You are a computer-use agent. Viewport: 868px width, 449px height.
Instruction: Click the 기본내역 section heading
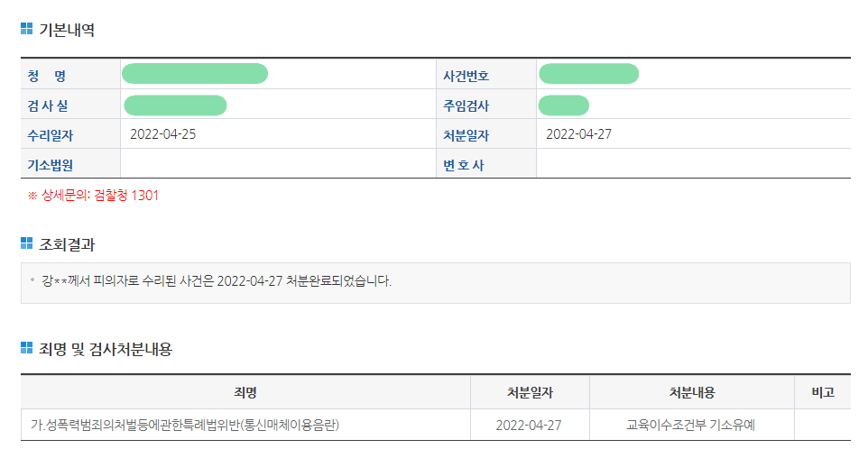point(66,30)
